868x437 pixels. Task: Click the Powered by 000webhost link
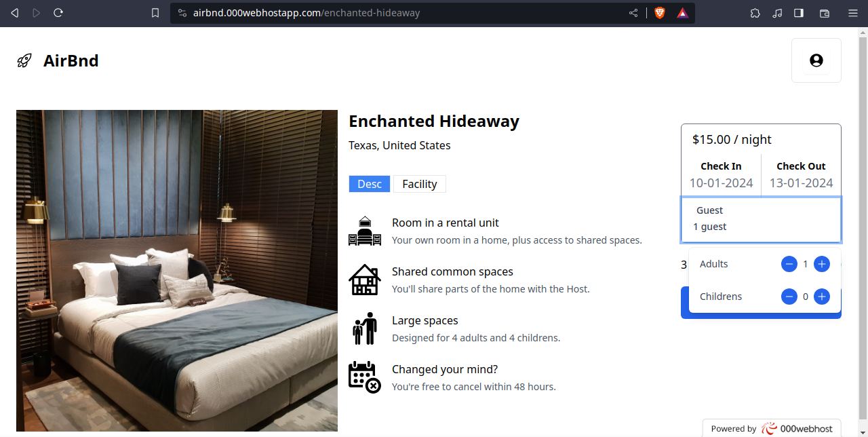[x=772, y=428]
